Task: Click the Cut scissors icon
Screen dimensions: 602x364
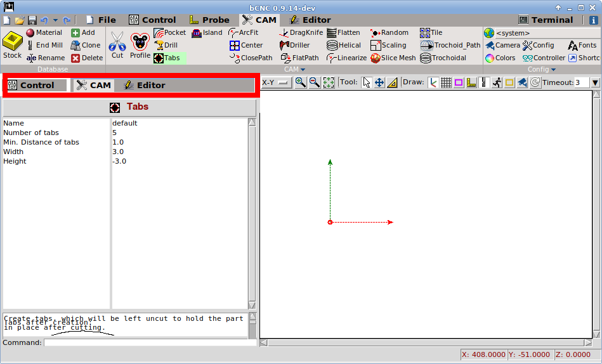Action: (x=117, y=46)
